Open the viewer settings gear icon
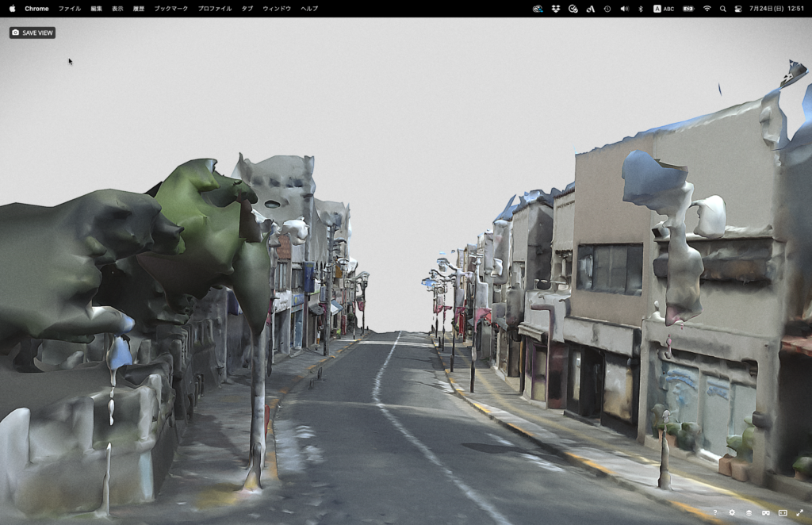 pos(732,513)
